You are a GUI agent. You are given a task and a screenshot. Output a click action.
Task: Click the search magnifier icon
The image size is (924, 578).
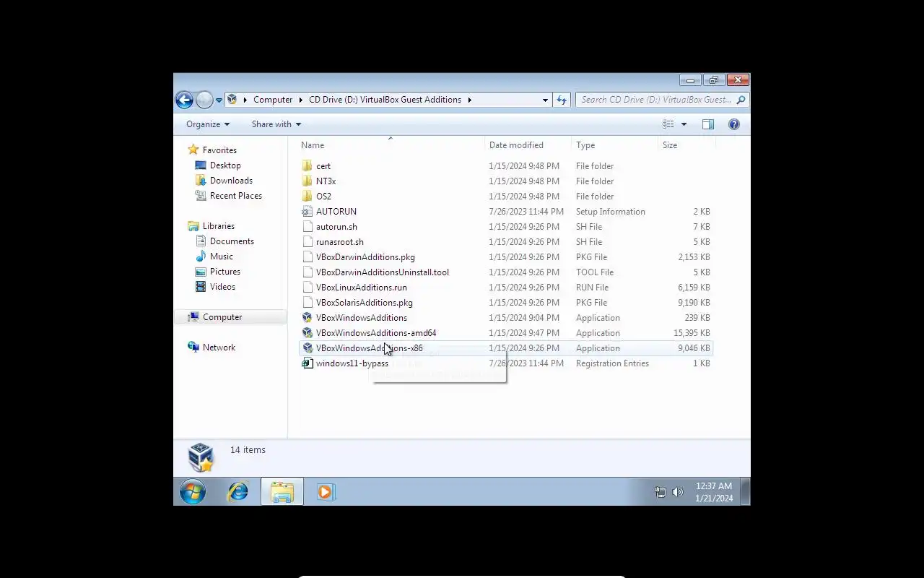741,100
